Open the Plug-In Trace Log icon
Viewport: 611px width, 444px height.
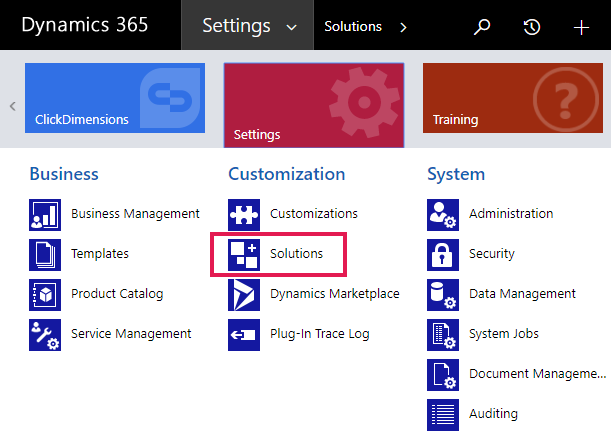(244, 335)
